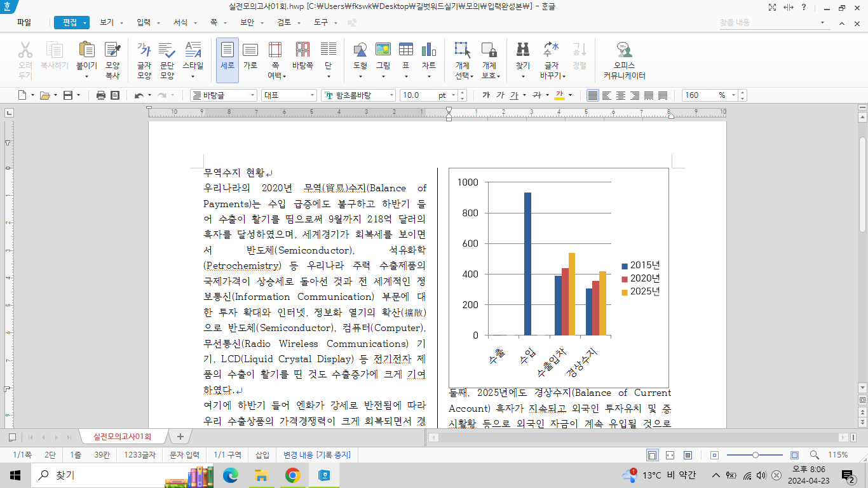This screenshot has width=868, height=488.
Task: Open the 서식 menu
Action: pos(180,22)
